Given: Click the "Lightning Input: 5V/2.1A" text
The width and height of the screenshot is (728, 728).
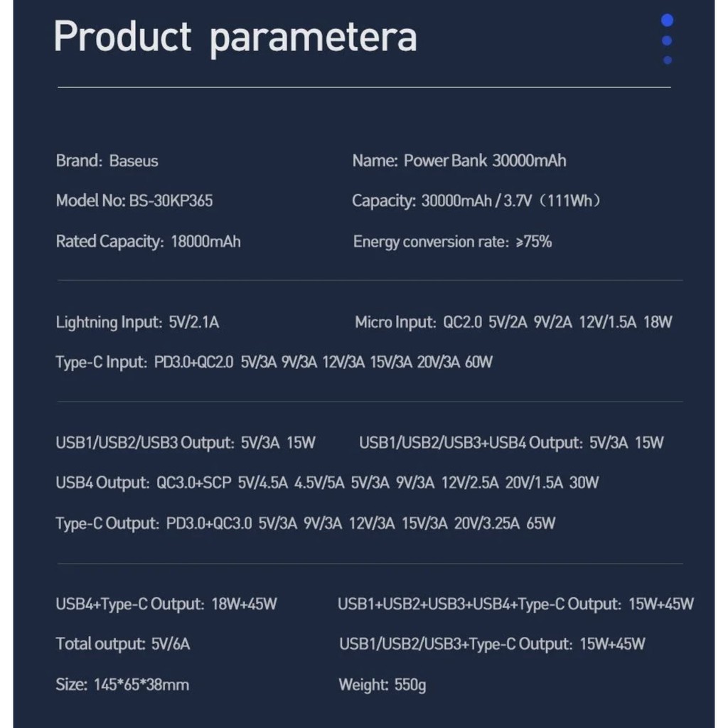Looking at the screenshot, I should 138,323.
